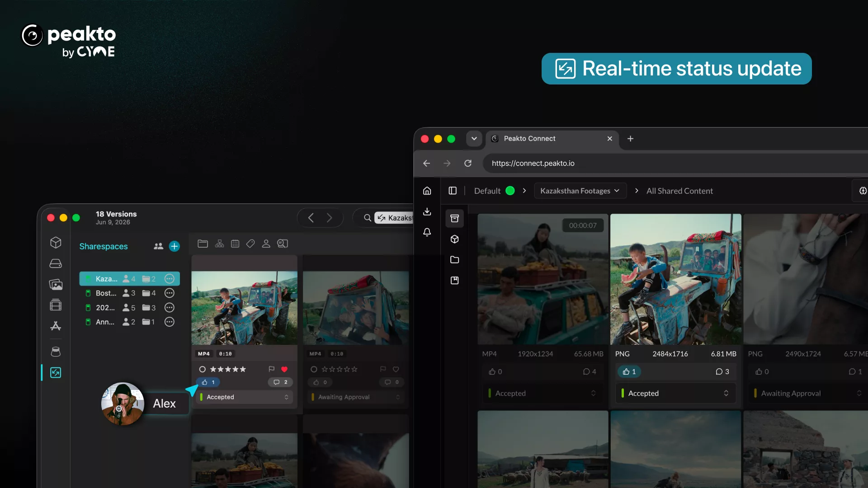Image resolution: width=868 pixels, height=488 pixels.
Task: Select the folder icon in Connect sidebar
Action: 455,260
